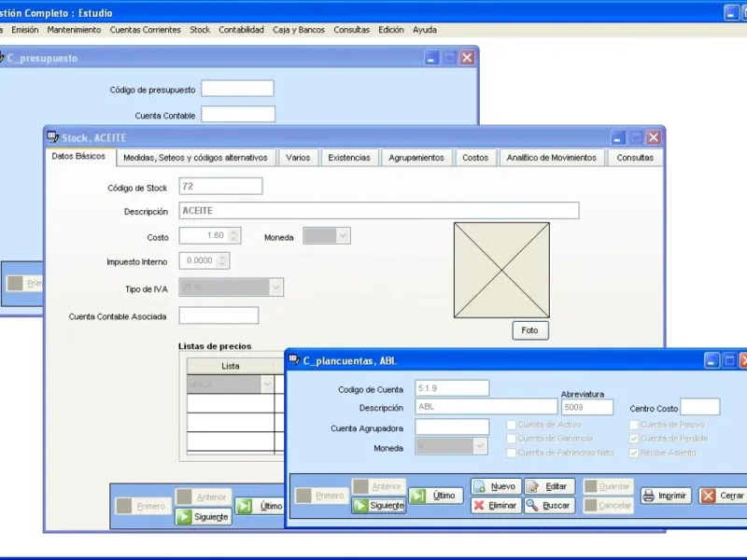Click the green Siguiente arrow in Stock window
Screen dimensions: 747x560
coord(184,517)
